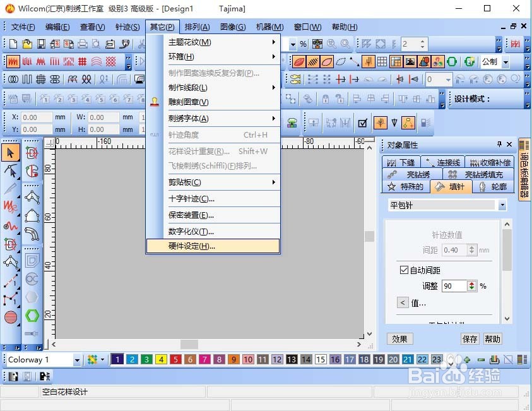Select red color swatch number 5
Image resolution: width=532 pixels, height=411 pixels.
[x=175, y=359]
